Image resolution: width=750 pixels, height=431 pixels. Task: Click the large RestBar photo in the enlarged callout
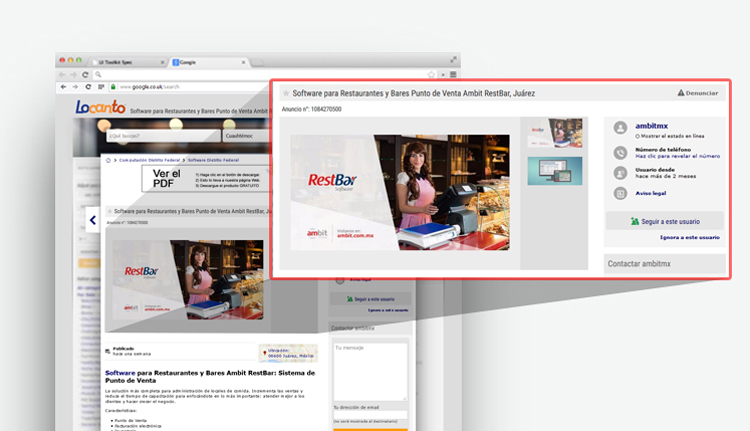pos(400,192)
